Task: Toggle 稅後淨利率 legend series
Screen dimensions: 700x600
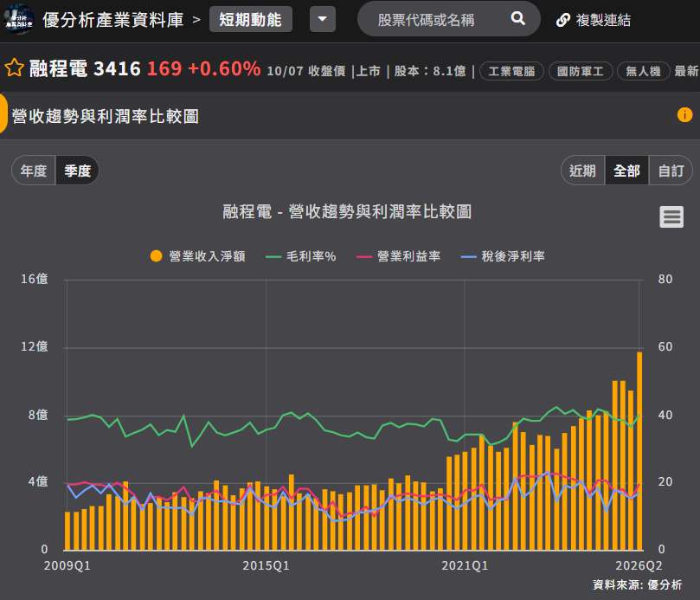Action: point(503,256)
